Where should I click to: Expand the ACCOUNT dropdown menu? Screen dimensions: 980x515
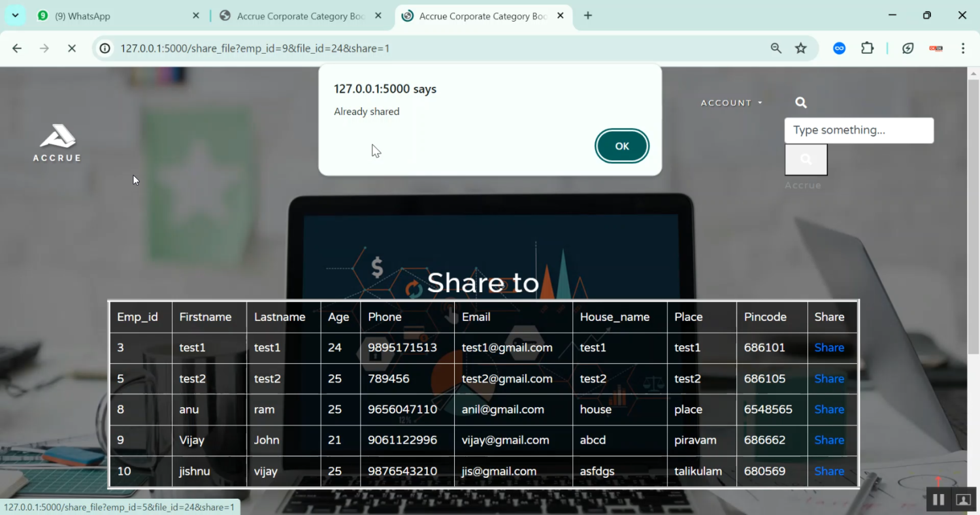732,103
